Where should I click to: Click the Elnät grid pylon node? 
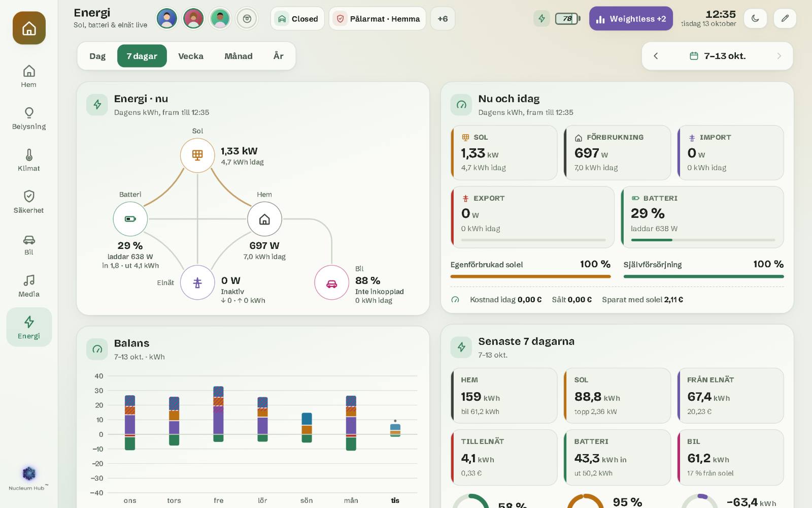point(197,282)
